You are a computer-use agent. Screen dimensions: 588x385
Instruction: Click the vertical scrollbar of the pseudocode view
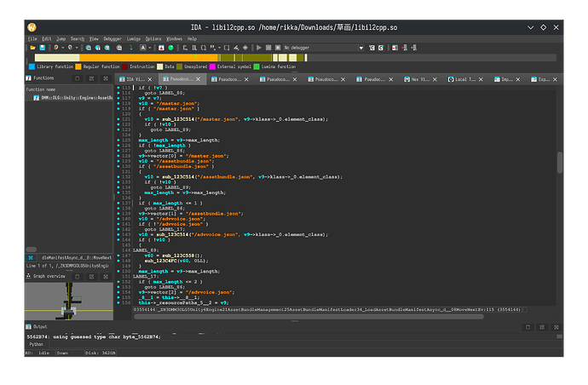(560, 163)
